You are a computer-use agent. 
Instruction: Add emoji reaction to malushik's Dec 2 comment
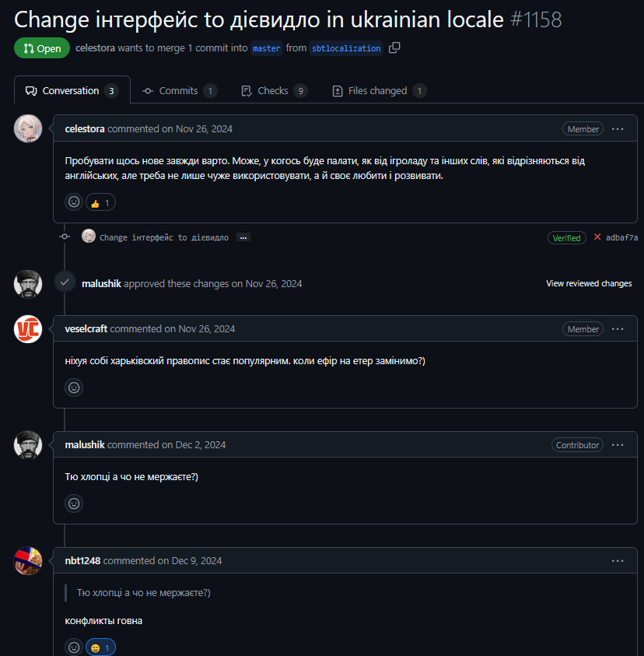pyautogui.click(x=74, y=503)
